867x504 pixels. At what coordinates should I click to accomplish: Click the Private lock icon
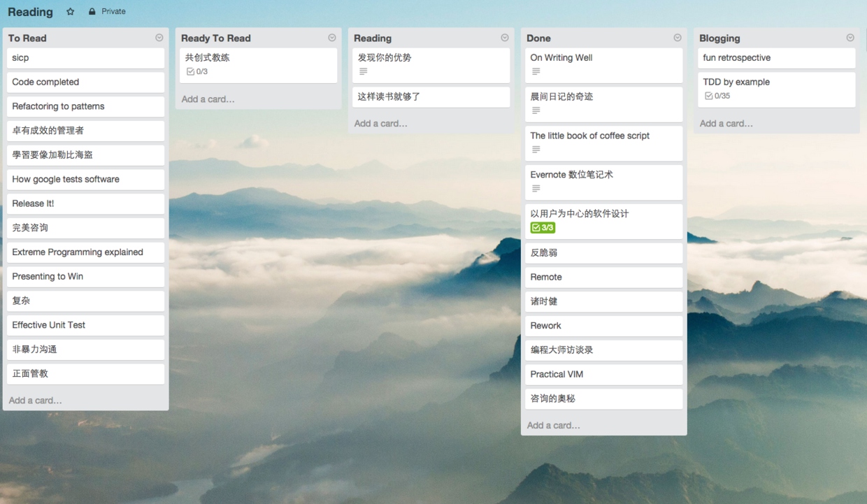click(92, 12)
